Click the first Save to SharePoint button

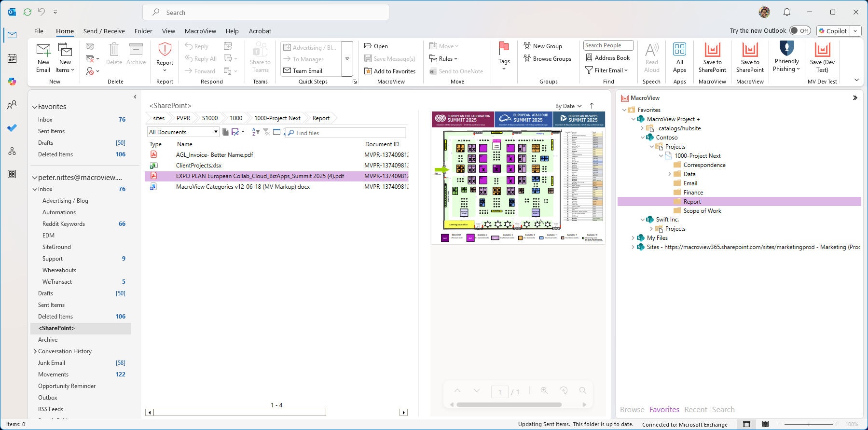point(712,58)
